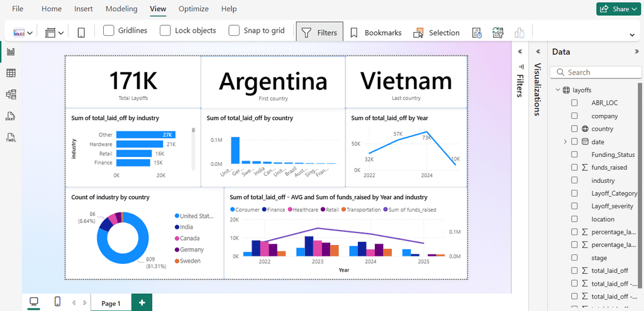Check the Layoff_severity field
Viewport: 644px width, 311px height.
point(574,206)
